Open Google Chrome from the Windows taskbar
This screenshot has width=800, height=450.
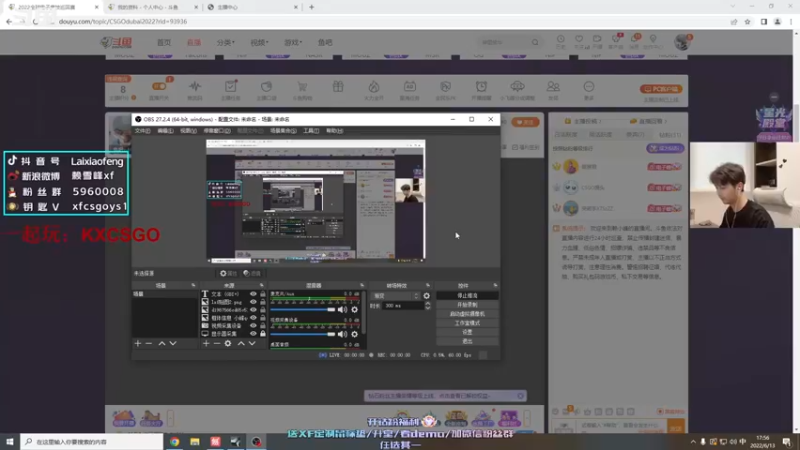(174, 442)
